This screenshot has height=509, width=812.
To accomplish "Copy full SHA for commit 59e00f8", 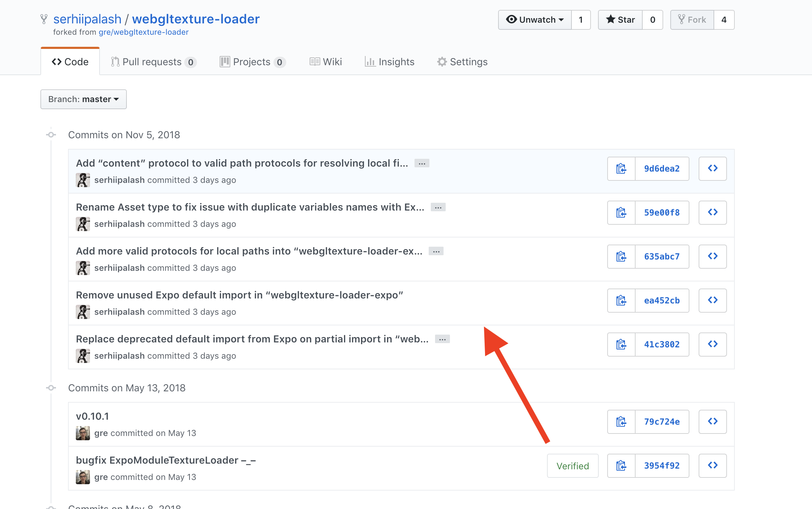I will 621,213.
